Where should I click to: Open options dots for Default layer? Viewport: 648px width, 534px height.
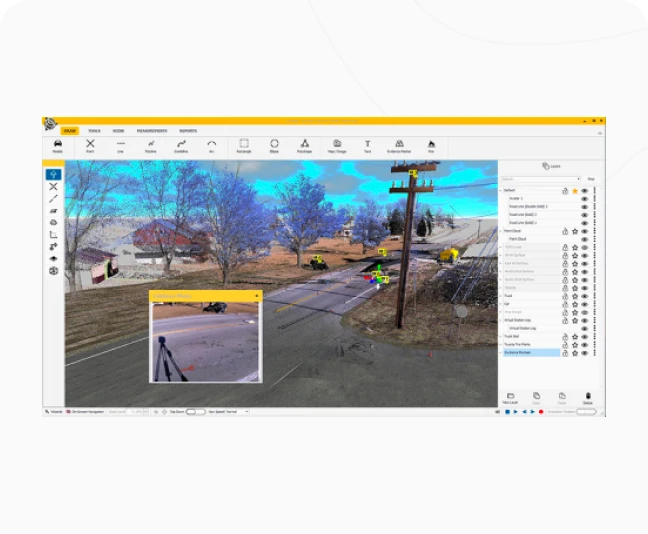point(595,191)
